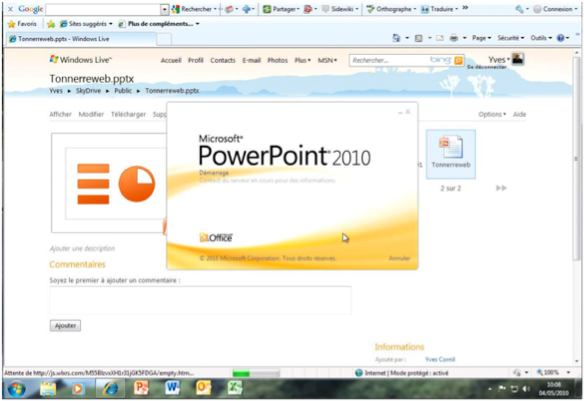Open Word from the taskbar
The image size is (584, 401).
pos(172,388)
